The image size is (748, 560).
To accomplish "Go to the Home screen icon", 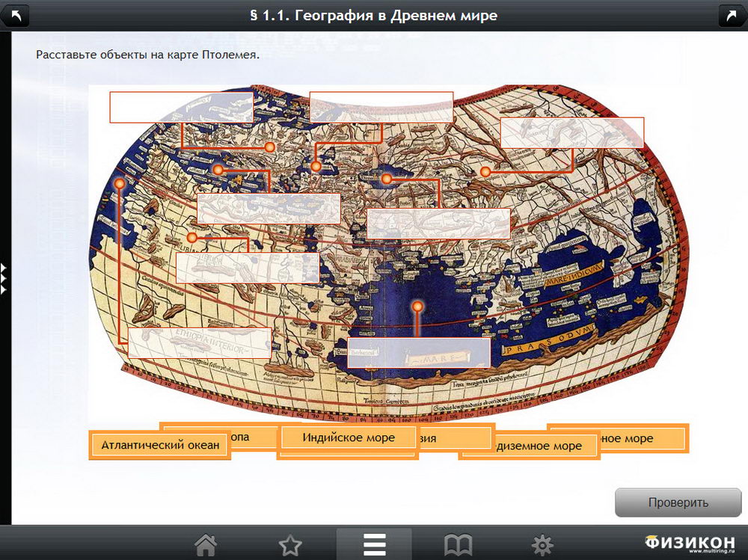I will (206, 544).
